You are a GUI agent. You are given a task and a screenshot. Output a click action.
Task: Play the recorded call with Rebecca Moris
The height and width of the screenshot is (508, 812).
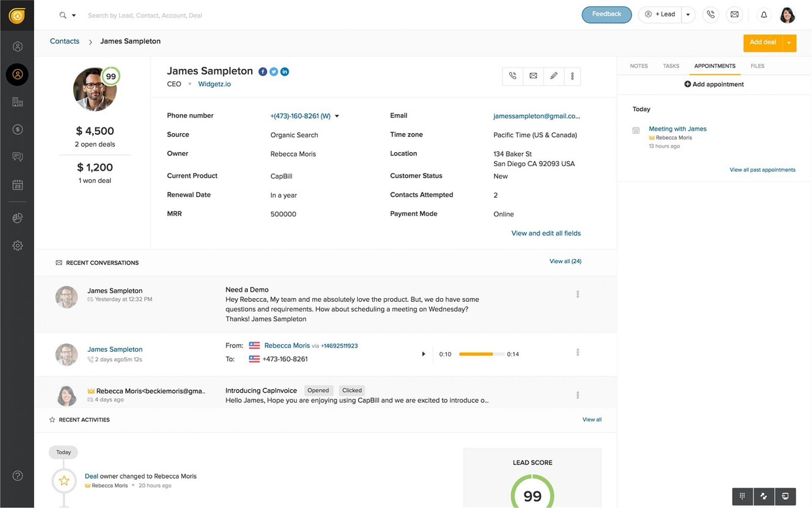tap(424, 354)
